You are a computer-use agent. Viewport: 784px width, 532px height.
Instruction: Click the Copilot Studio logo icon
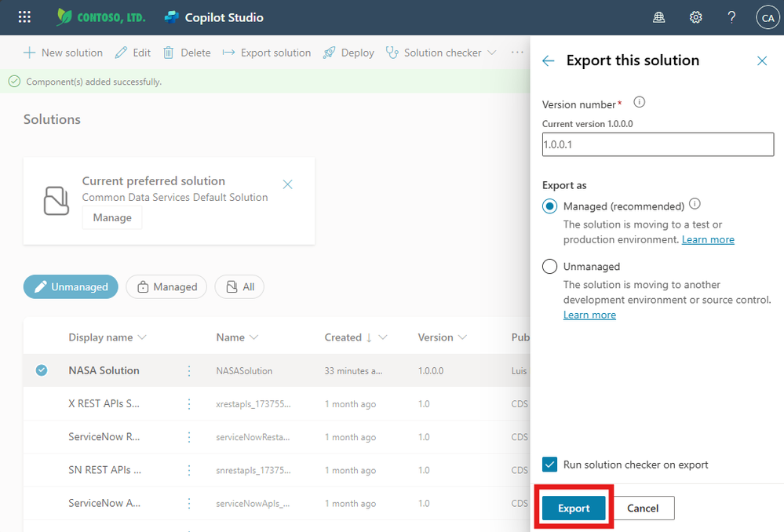pyautogui.click(x=172, y=17)
